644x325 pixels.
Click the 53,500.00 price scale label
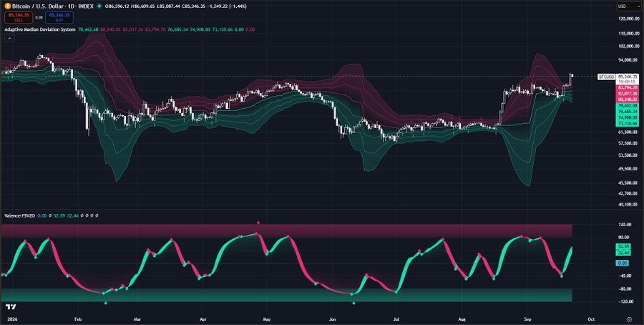(x=629, y=155)
